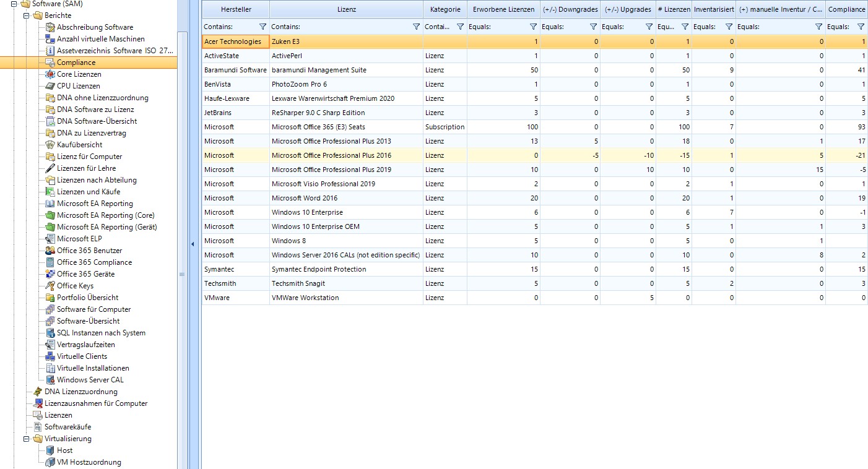Sort by the Compliance column header
Viewport: 868px width, 469px height.
pyautogui.click(x=846, y=9)
